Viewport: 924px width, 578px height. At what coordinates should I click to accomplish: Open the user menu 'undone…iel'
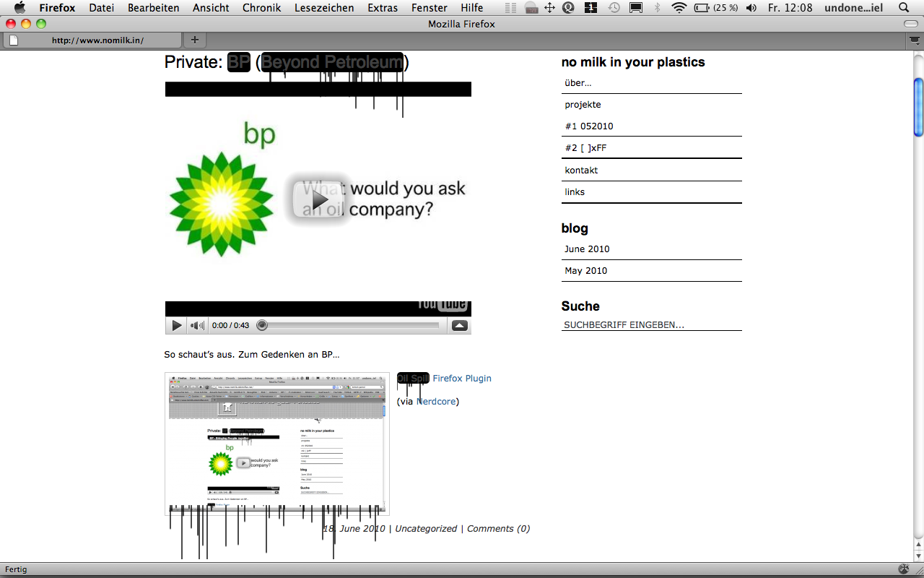coord(854,8)
